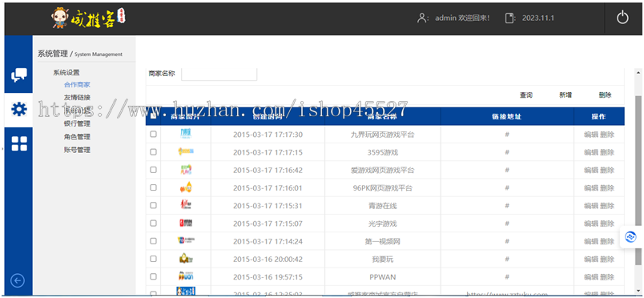This screenshot has width=644, height=298.
Task: Open 银行管理 in the sidebar menu
Action: click(x=77, y=123)
